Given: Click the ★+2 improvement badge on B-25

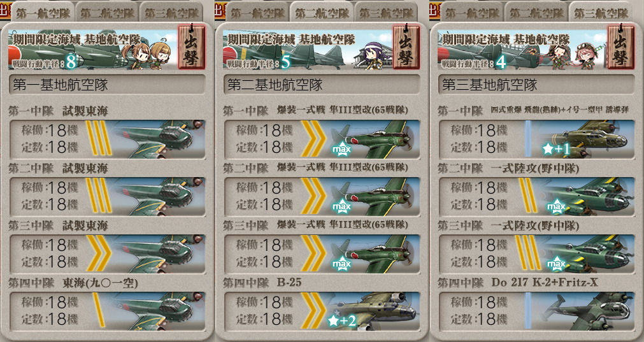Looking at the screenshot, I should 341,320.
